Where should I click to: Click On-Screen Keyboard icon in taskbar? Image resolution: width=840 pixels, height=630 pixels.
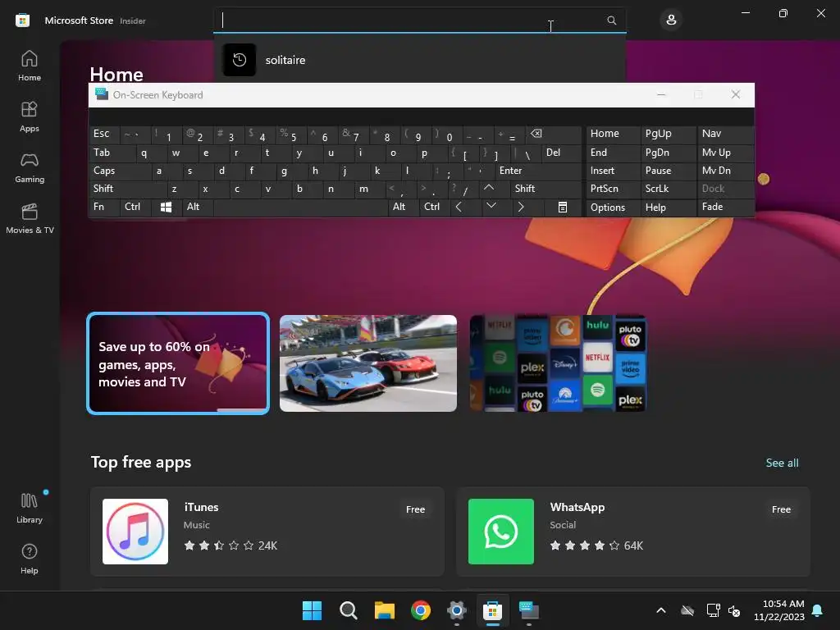coord(529,610)
